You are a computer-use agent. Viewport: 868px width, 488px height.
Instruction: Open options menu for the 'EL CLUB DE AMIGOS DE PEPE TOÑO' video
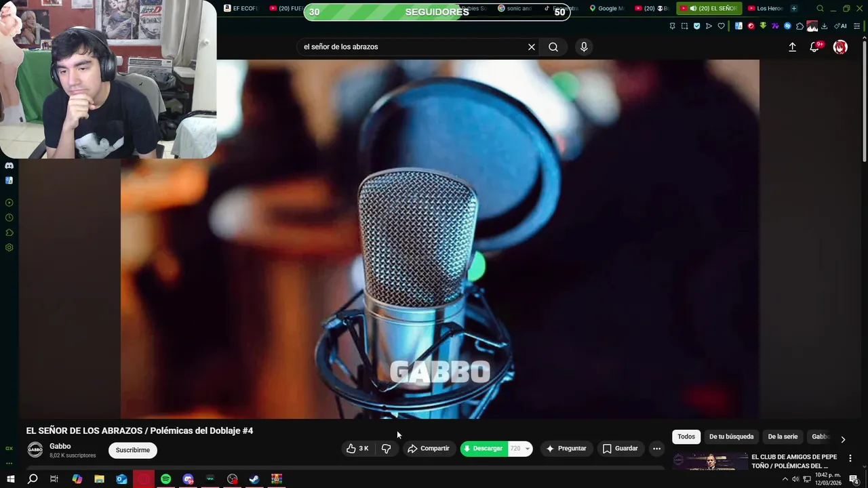(x=850, y=459)
